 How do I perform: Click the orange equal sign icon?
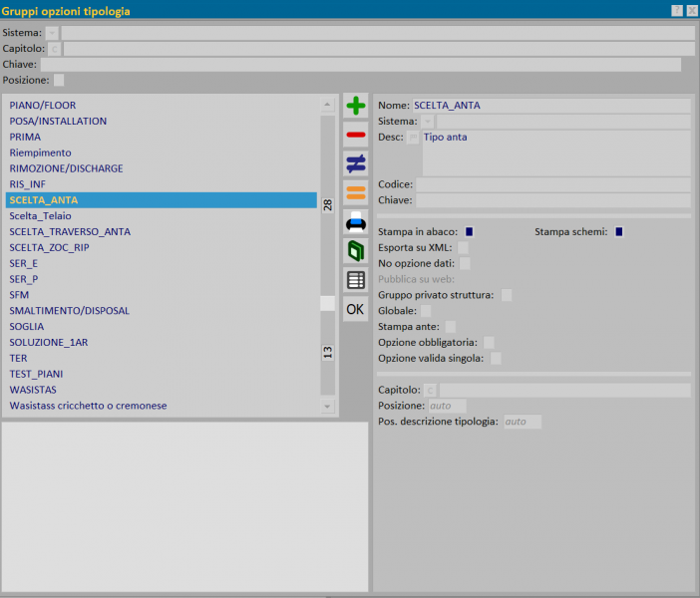pyautogui.click(x=355, y=192)
